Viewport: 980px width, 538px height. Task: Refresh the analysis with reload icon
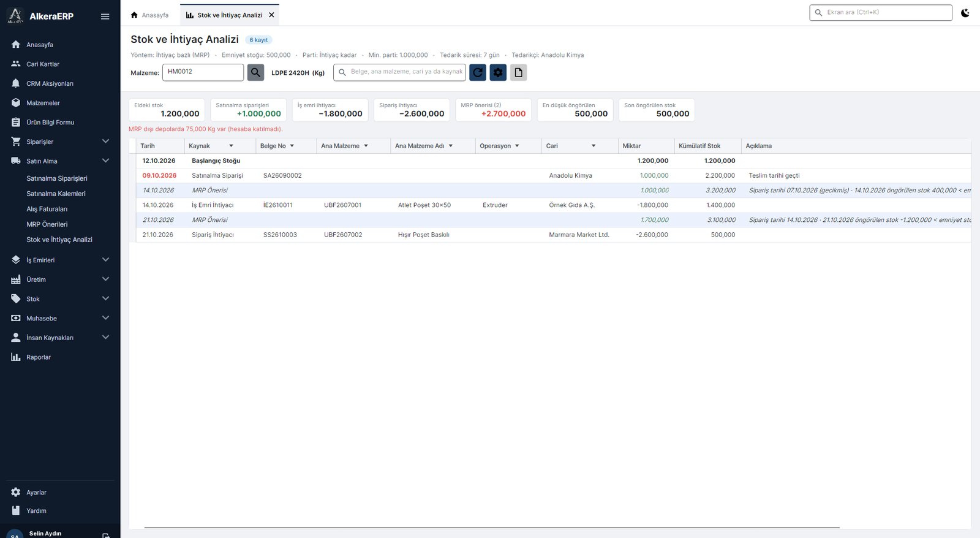click(478, 72)
